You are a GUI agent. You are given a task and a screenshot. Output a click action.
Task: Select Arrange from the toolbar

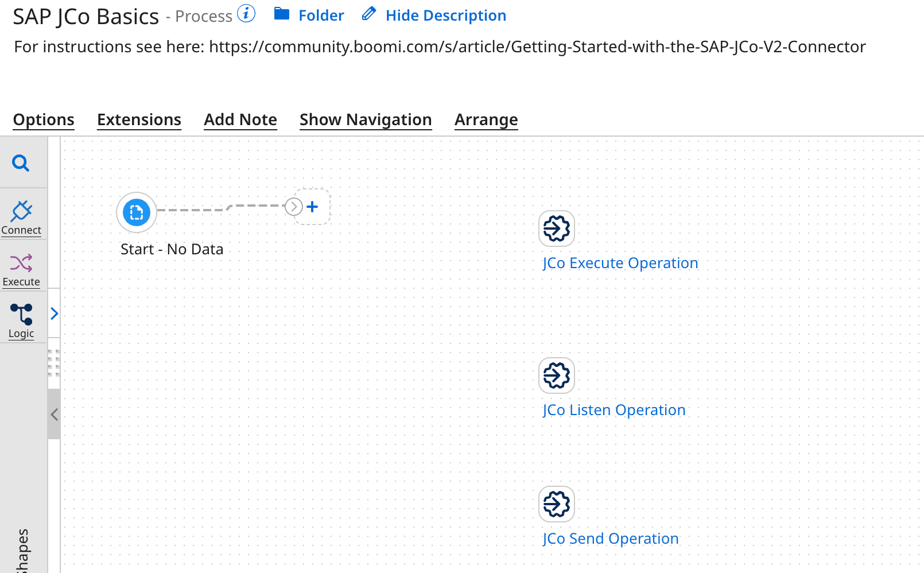click(x=486, y=119)
